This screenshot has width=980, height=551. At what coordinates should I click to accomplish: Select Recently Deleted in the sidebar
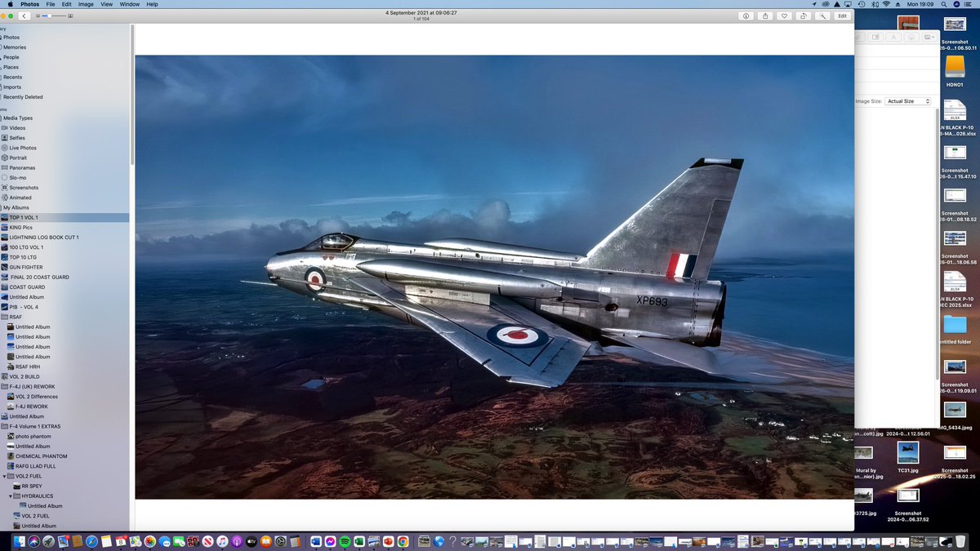coord(23,96)
